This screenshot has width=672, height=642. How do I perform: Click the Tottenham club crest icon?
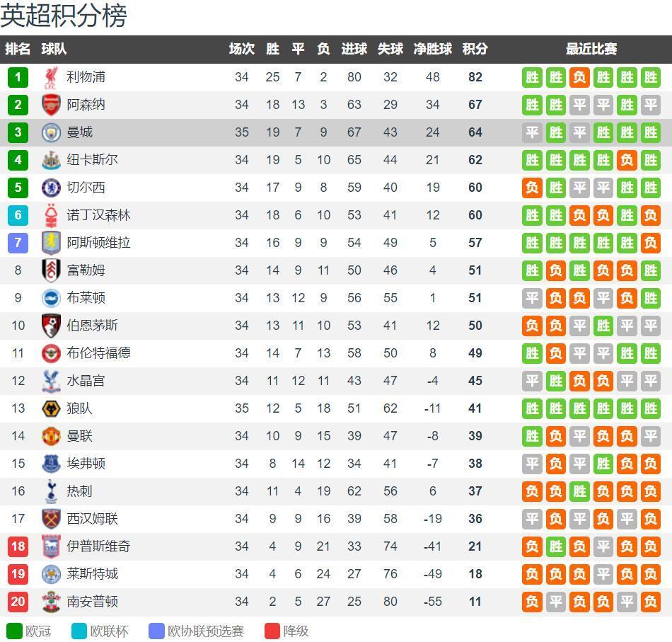coord(51,491)
